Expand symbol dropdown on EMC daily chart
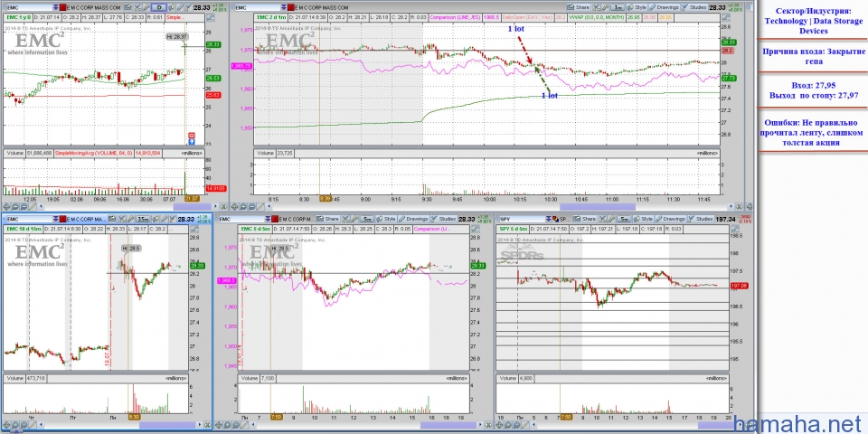Viewport: 868px width, 434px height. coord(55,7)
